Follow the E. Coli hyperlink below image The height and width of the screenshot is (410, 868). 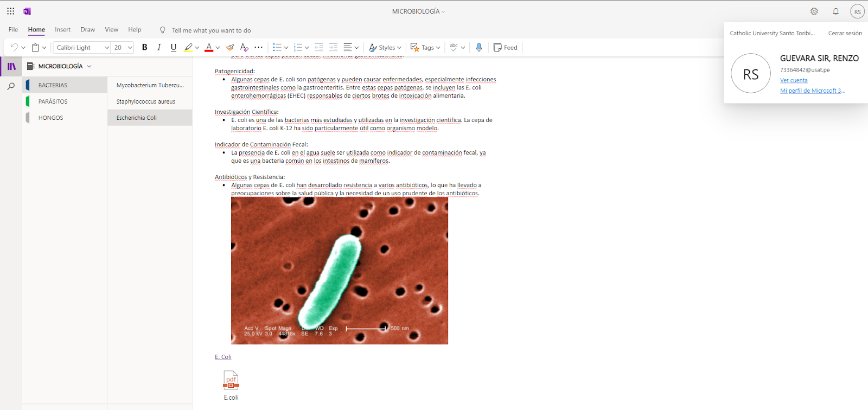pos(223,357)
